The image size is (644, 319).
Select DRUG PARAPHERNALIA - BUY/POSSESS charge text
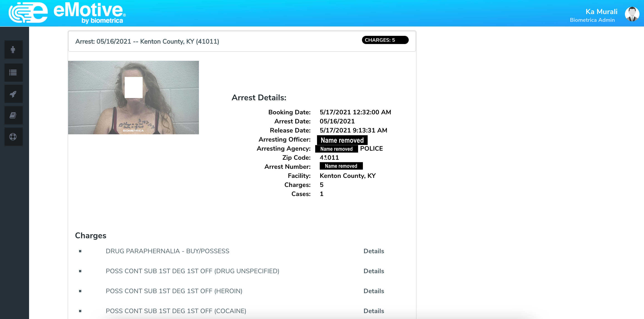point(167,251)
